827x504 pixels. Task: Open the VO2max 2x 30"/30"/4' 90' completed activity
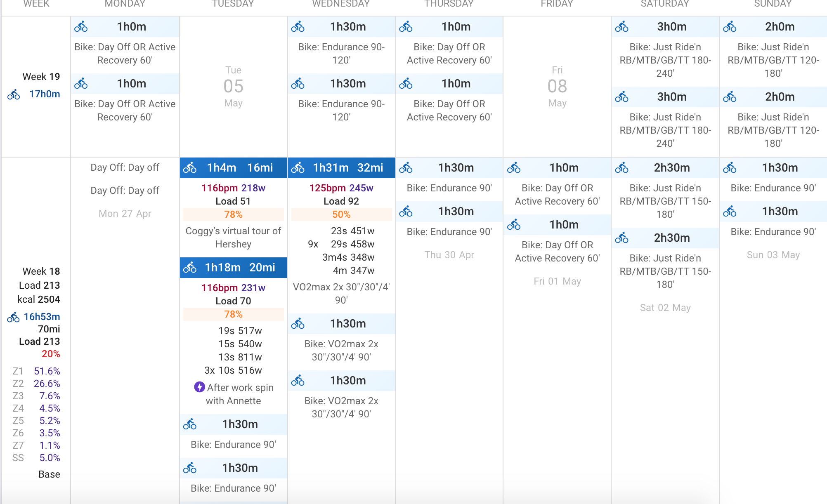pyautogui.click(x=341, y=293)
